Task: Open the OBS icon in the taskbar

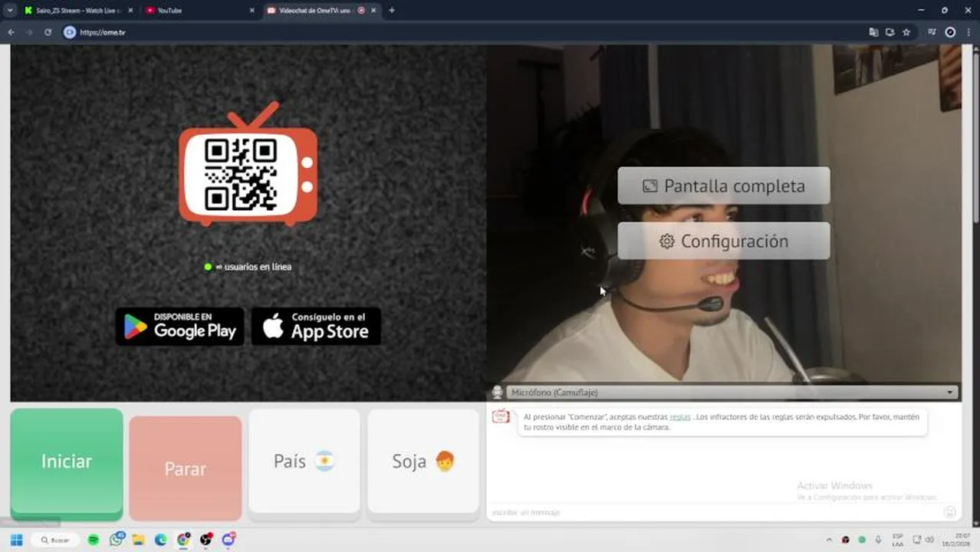Action: point(206,540)
